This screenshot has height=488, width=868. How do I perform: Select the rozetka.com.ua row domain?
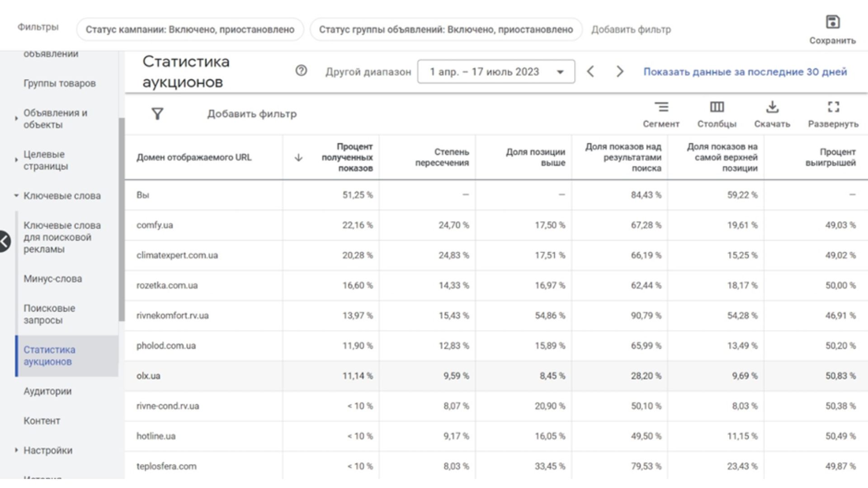pyautogui.click(x=167, y=286)
